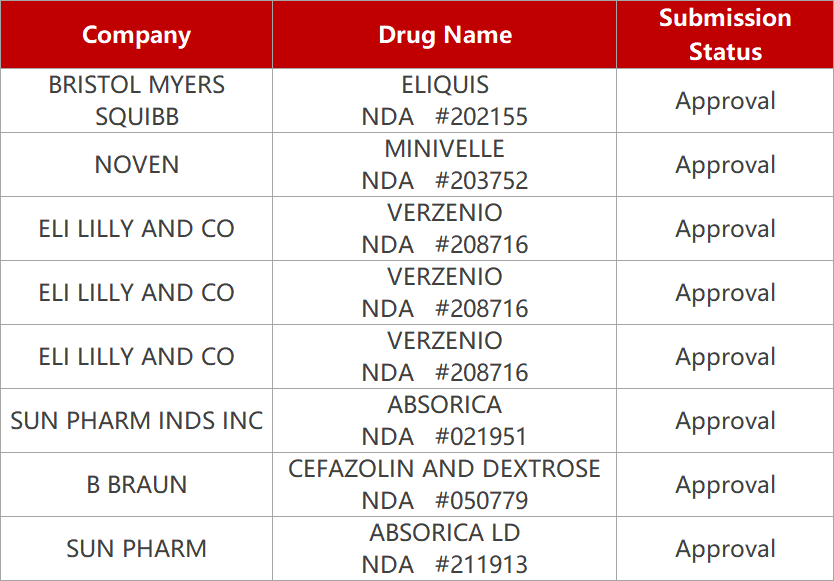Select the CEFAZOLIN AND DEXTROSE drug name
This screenshot has height=581, width=834.
[444, 469]
